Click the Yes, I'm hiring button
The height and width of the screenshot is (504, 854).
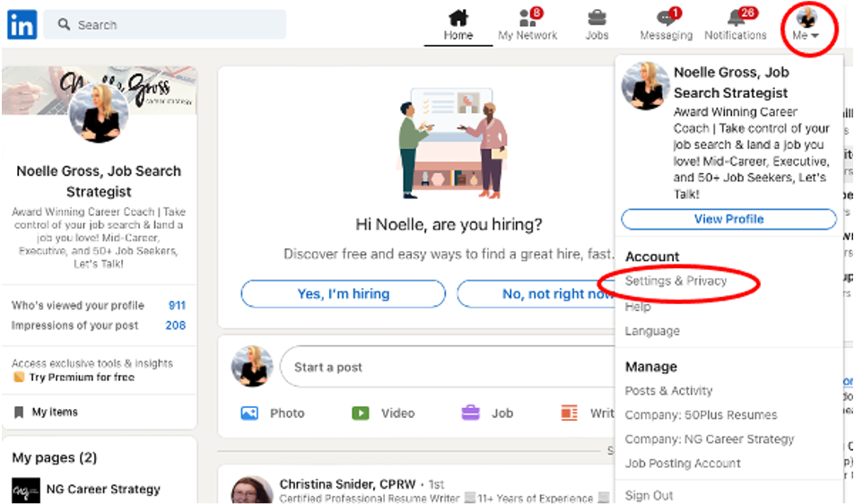343,294
